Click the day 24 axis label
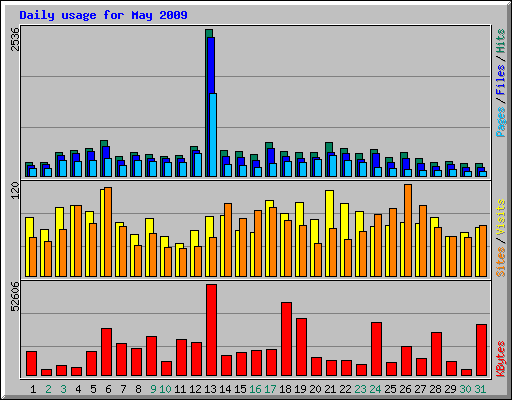 tap(375, 389)
